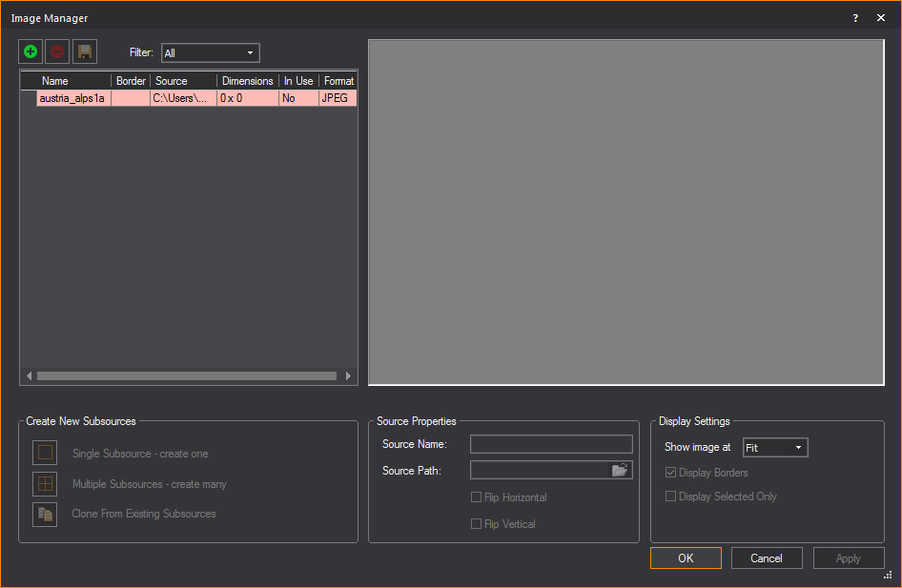Click the red remove image icon
This screenshot has width=902, height=588.
[x=57, y=52]
